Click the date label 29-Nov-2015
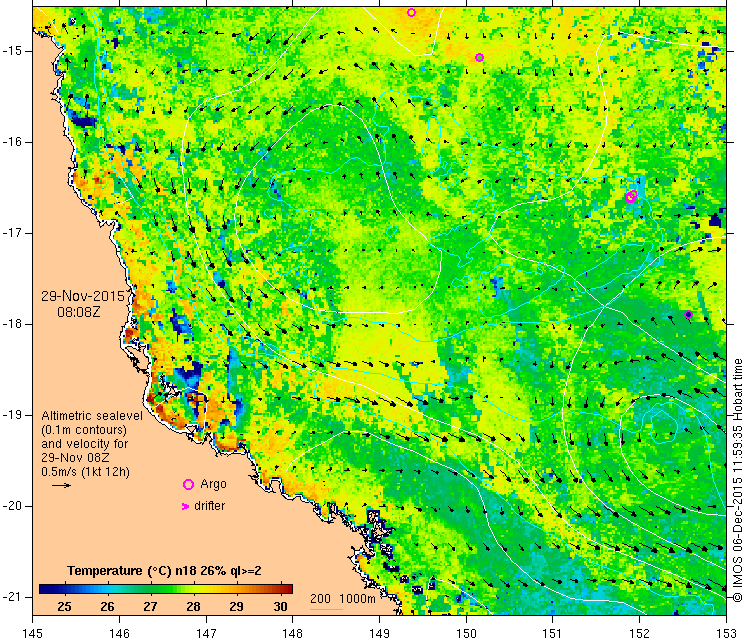The image size is (750, 640). (x=82, y=296)
